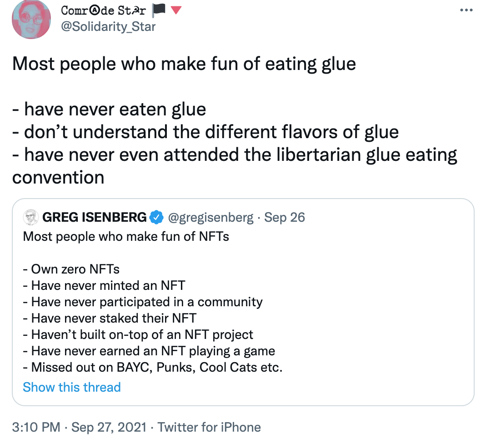Click the Sep 26 date on the quoted tweet
The width and height of the screenshot is (481, 448).
tap(284, 217)
